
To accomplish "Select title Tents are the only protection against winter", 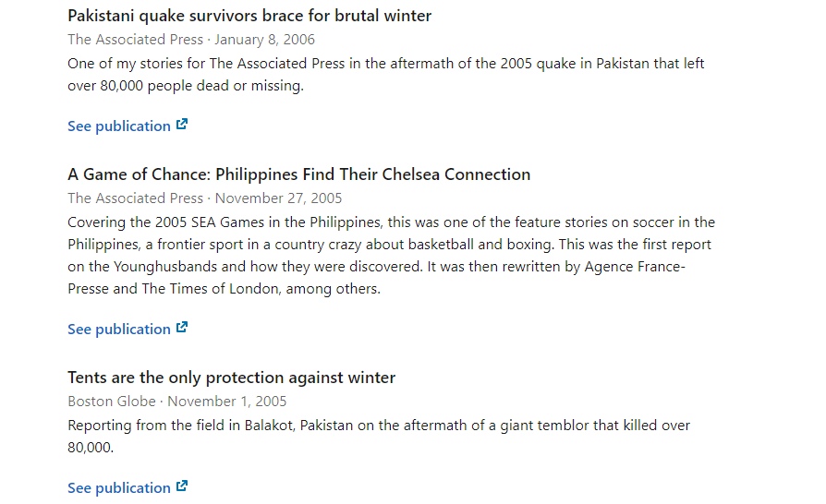I will pos(231,378).
